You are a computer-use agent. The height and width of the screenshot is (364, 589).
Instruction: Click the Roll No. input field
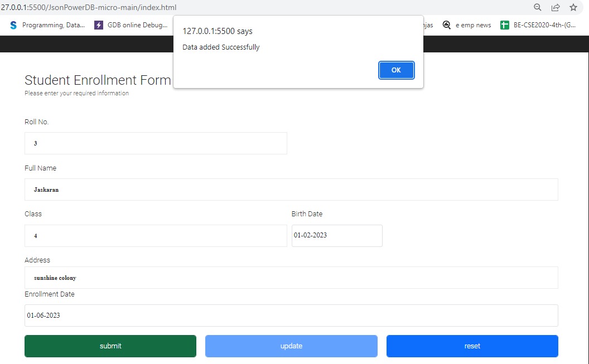point(156,143)
